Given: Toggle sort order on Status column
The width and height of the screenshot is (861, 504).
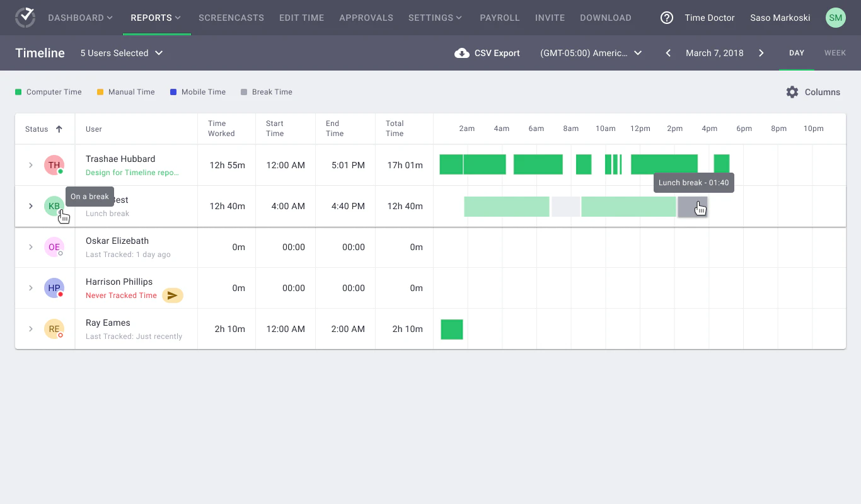Looking at the screenshot, I should click(x=60, y=129).
